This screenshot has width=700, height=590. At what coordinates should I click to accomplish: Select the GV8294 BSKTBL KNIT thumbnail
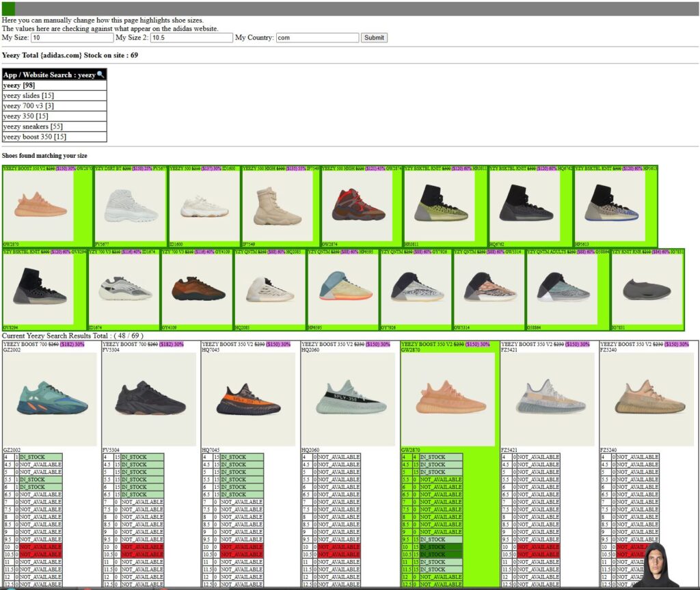click(38, 289)
